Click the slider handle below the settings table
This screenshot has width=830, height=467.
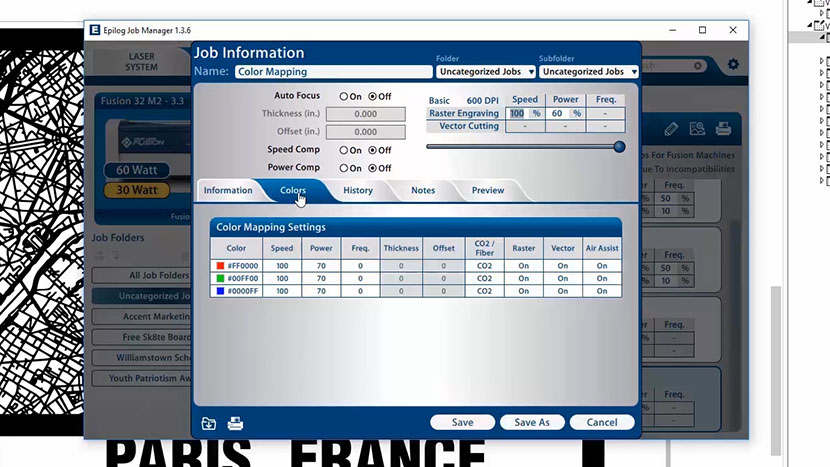point(619,146)
